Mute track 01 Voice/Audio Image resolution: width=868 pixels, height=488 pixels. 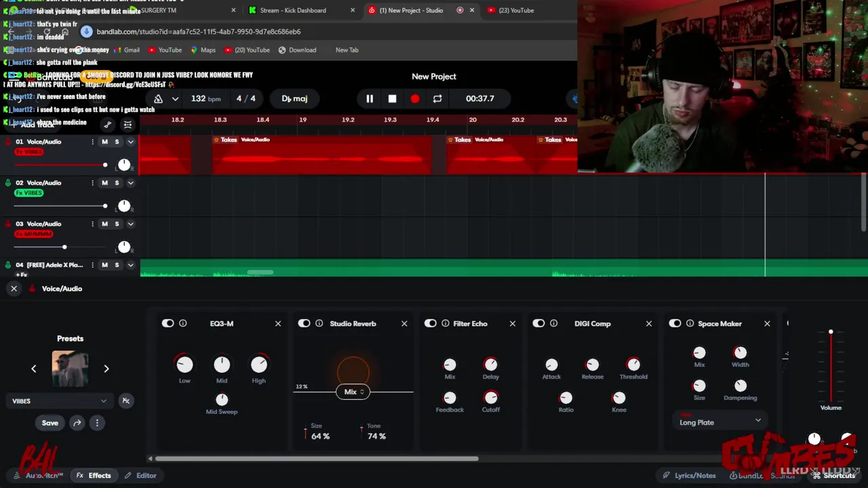104,142
